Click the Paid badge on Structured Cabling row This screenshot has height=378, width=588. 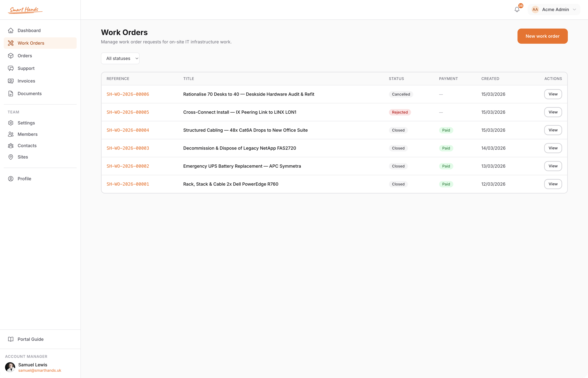(446, 130)
